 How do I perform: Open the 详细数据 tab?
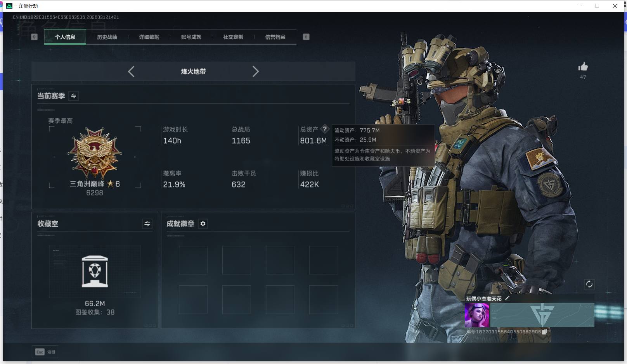pos(149,37)
